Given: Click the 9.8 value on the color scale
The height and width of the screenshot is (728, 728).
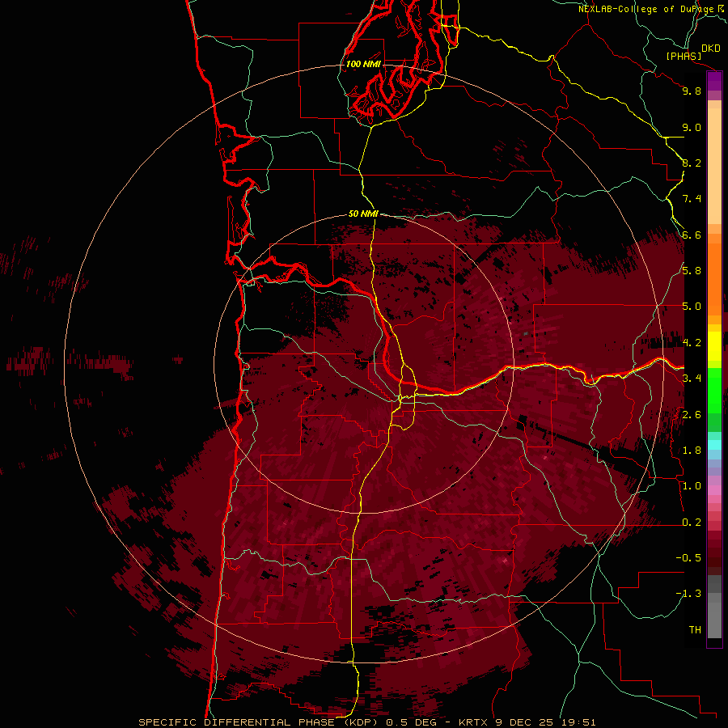Looking at the screenshot, I should (x=692, y=91).
